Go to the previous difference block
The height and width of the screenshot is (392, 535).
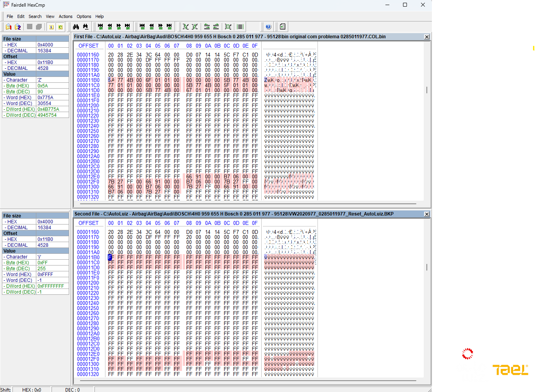[x=110, y=27]
